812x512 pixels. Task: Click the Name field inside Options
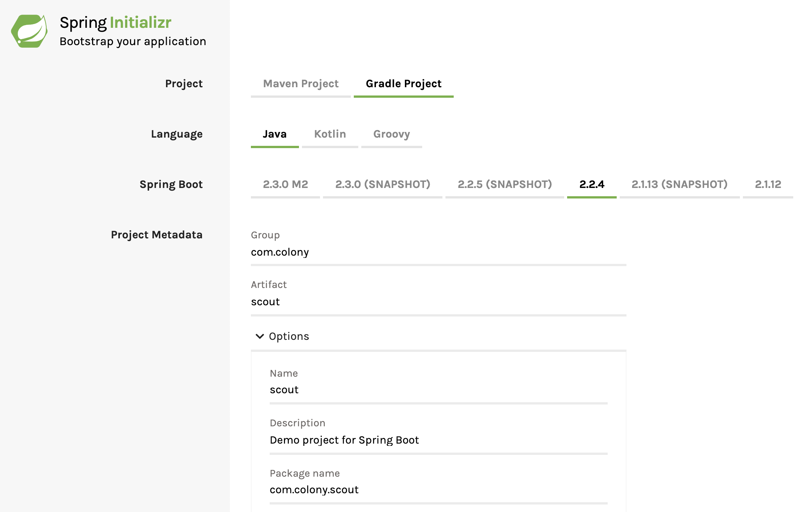438,390
